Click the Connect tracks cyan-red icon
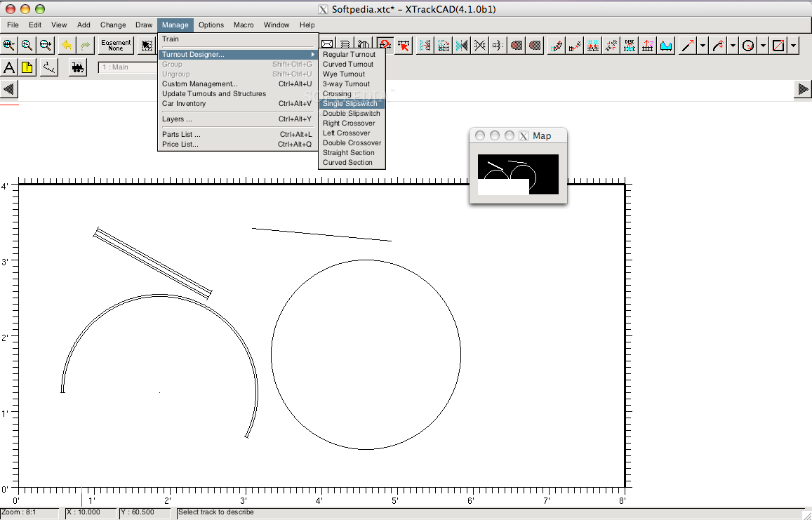This screenshot has width=812, height=520. point(593,46)
